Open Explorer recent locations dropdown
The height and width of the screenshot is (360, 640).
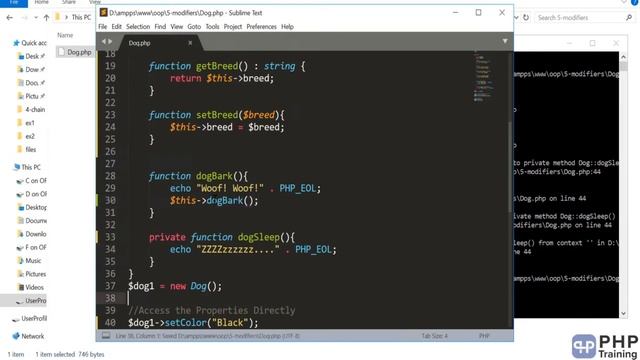pos(36,18)
